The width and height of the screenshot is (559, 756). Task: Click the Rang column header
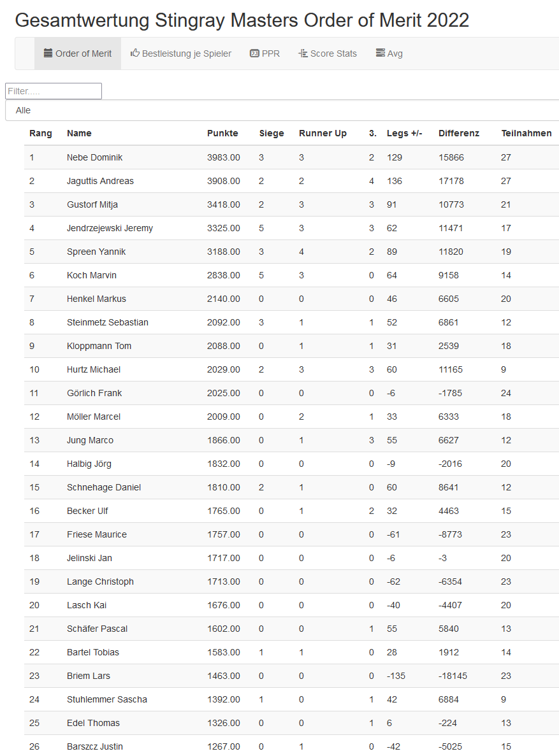pos(41,133)
